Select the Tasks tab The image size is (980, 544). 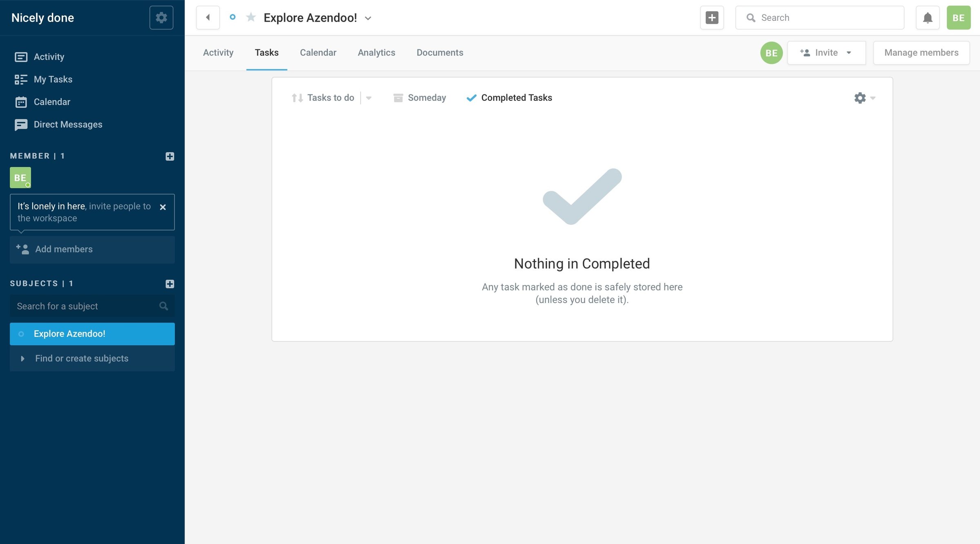coord(267,53)
